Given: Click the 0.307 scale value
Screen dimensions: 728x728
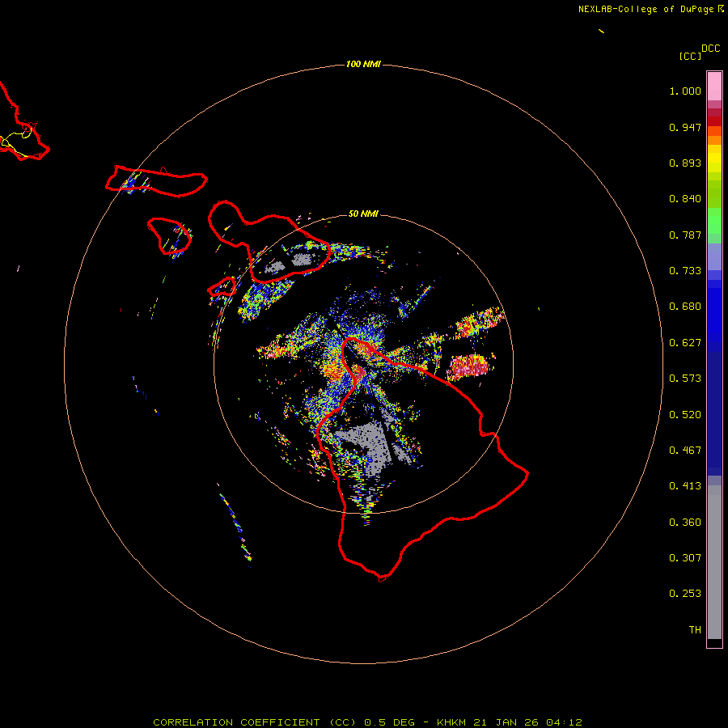Looking at the screenshot, I should (x=685, y=558).
